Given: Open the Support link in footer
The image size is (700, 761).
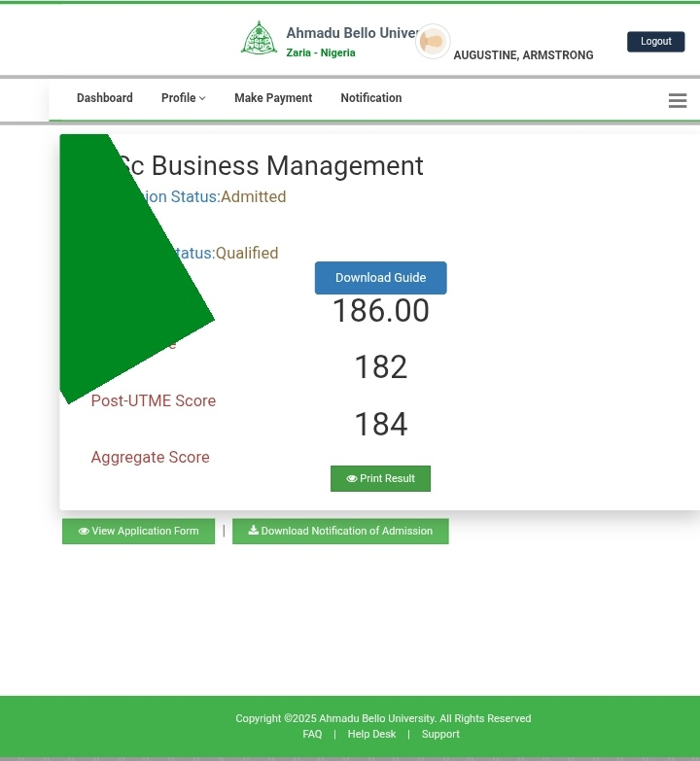Looking at the screenshot, I should [440, 735].
